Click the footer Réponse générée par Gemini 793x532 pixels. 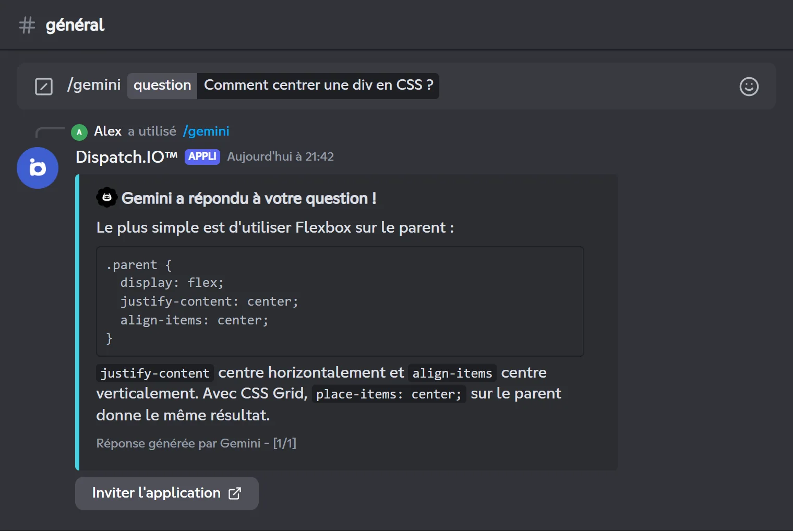coord(196,444)
